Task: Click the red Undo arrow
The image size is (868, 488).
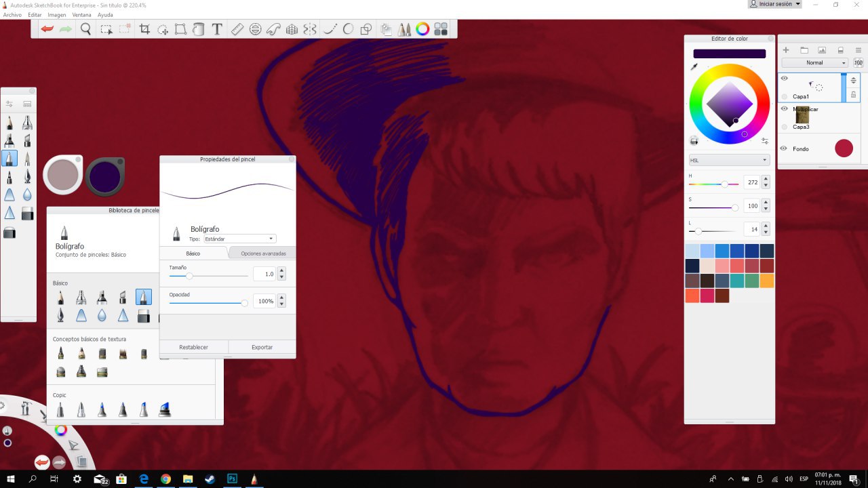Action: 47,29
